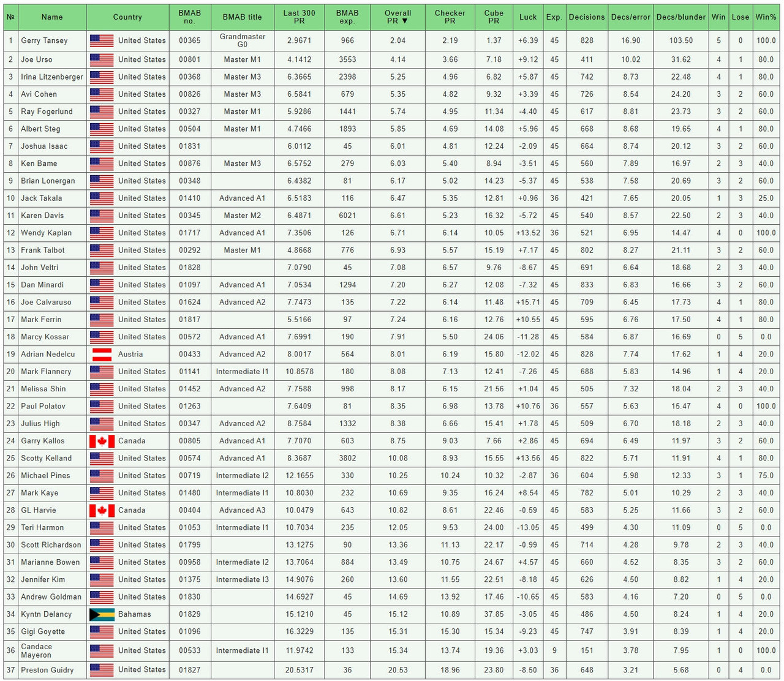Select Decs/blunder value 103.50
This screenshot has width=784, height=681.
pos(680,40)
